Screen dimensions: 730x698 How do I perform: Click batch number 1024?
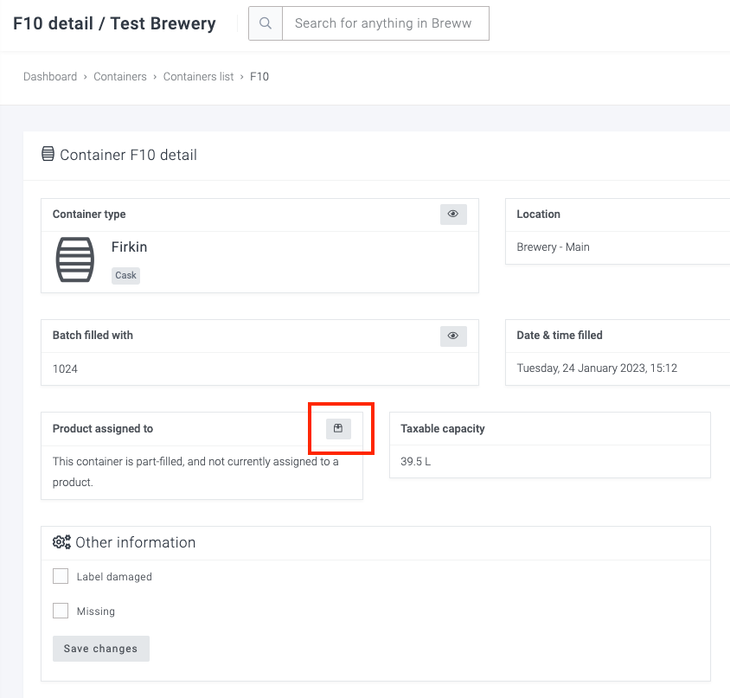tap(65, 369)
